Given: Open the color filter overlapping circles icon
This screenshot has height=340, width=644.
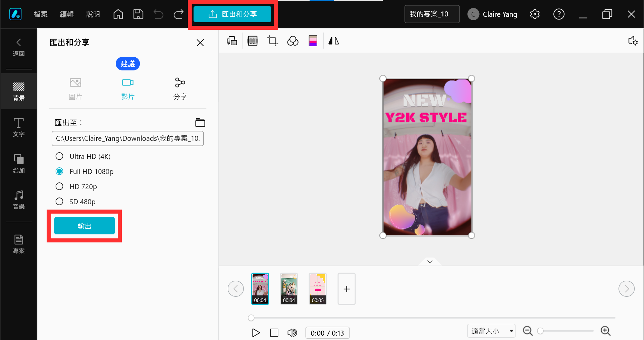Looking at the screenshot, I should click(x=293, y=41).
